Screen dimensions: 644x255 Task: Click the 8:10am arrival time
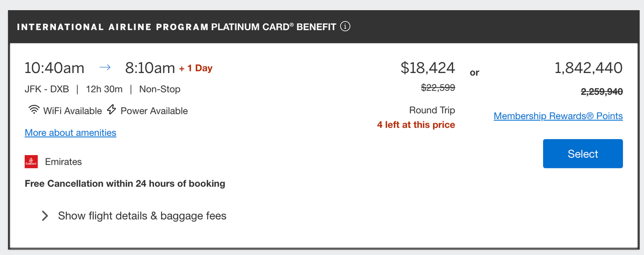150,68
